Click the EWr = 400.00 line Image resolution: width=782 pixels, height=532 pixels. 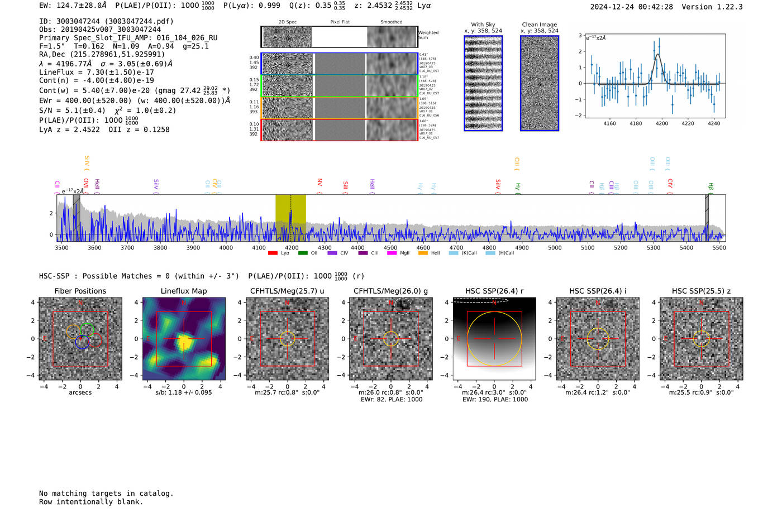pos(135,101)
